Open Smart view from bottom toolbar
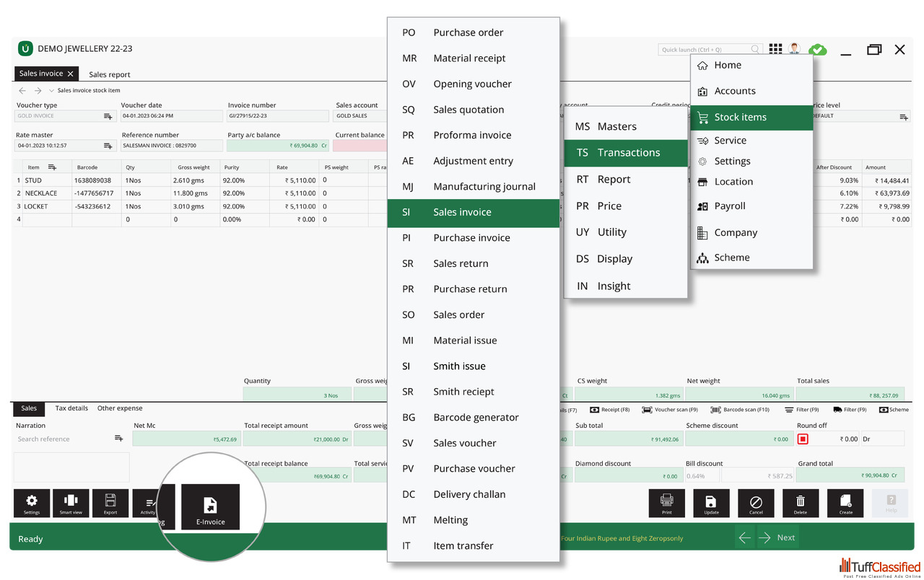 click(x=71, y=503)
